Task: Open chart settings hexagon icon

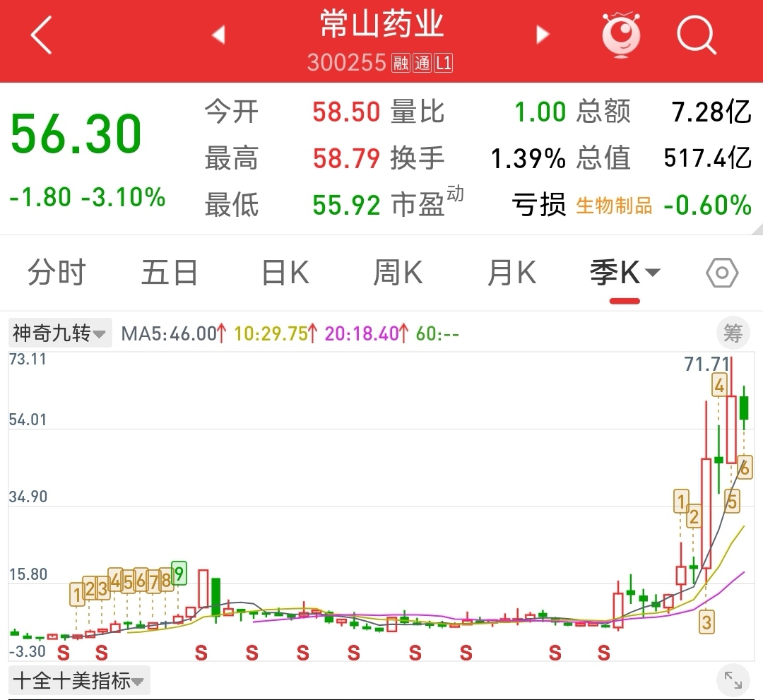Action: [722, 273]
